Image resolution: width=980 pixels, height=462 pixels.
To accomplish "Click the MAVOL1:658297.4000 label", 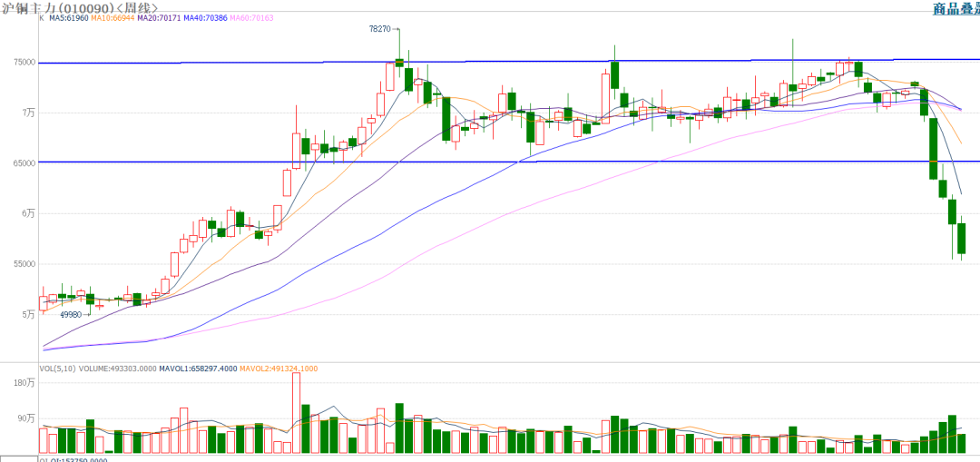I will (198, 369).
